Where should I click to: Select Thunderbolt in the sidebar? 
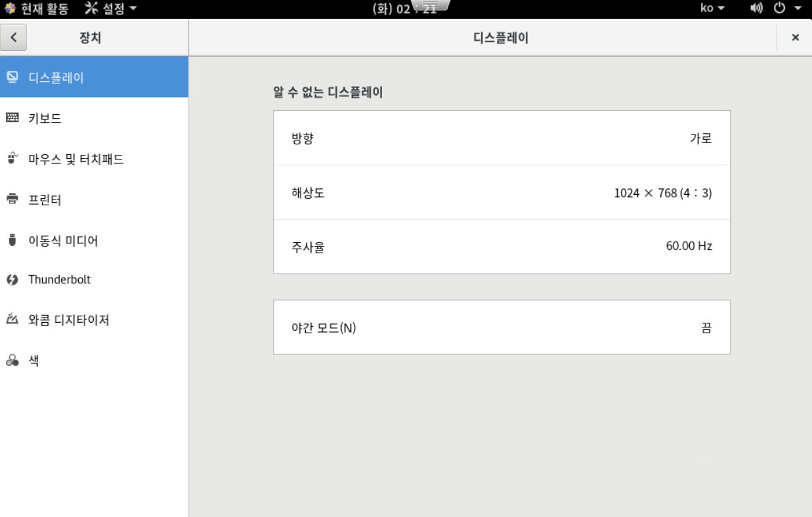[94, 280]
